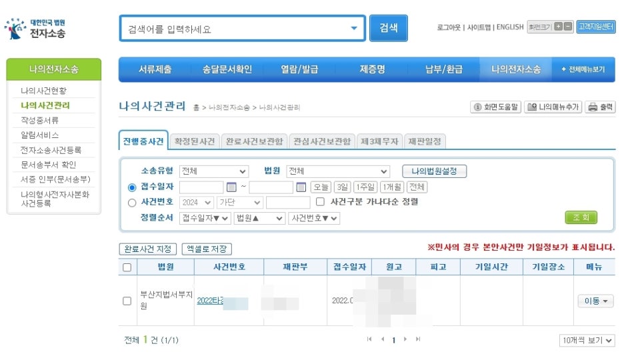Select 나의형사전자사본화 사건등록 in sidebar
This screenshot has height=364, width=624.
point(55,199)
